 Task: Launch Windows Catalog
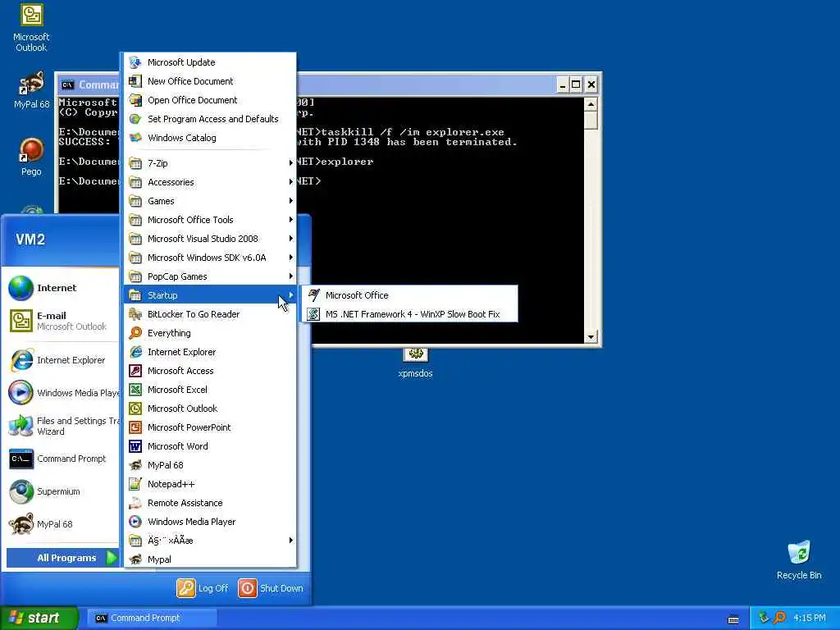point(210,138)
